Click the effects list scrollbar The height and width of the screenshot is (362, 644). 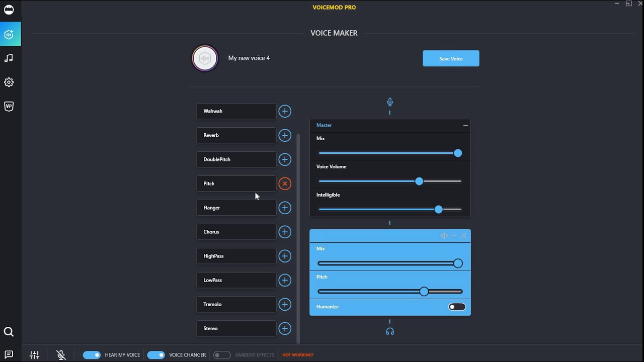click(x=298, y=239)
